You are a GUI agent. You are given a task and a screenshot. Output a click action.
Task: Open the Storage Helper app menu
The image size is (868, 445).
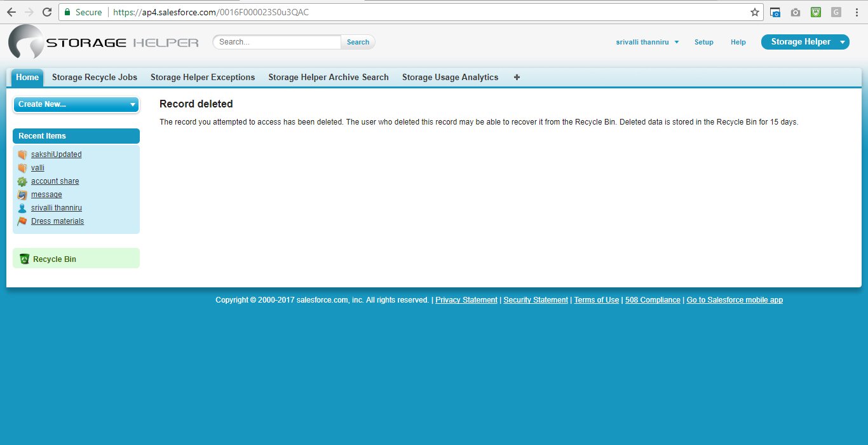[x=805, y=42]
